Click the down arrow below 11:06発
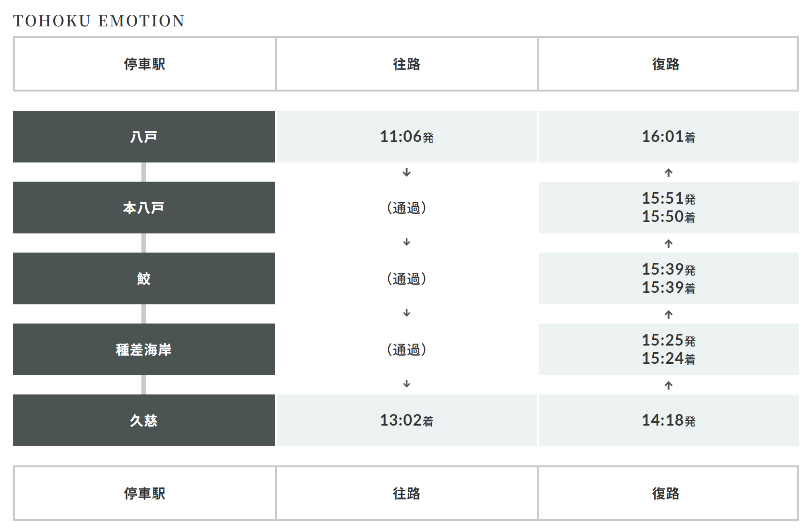 [x=406, y=173]
